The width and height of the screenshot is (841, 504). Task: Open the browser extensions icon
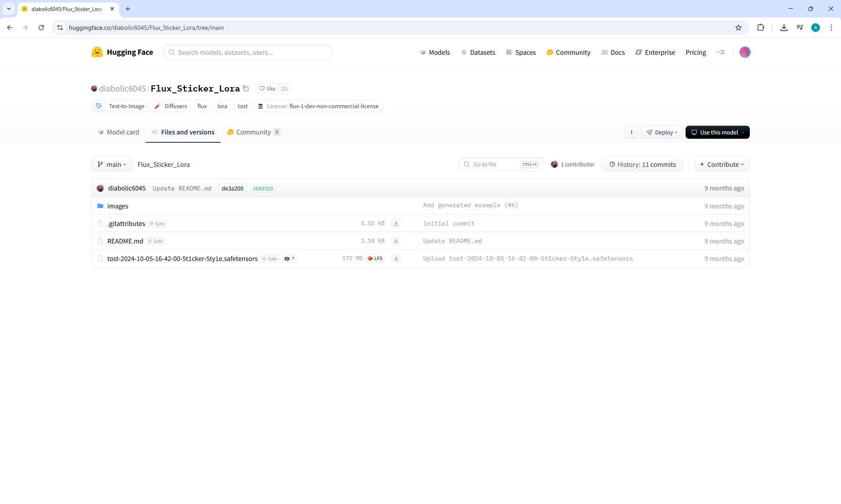pyautogui.click(x=760, y=28)
